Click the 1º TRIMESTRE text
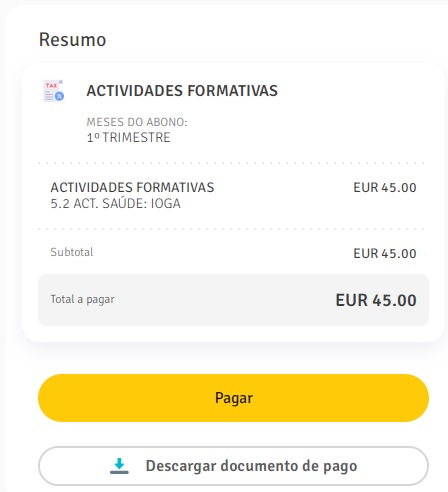Screen dimensions: 448x492 (x=128, y=137)
